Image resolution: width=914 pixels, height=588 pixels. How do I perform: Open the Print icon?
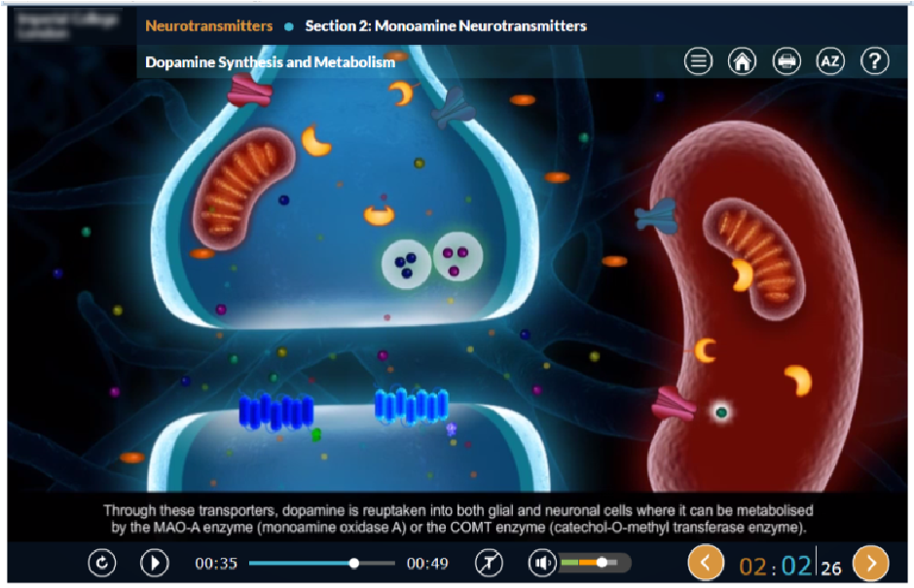click(x=786, y=60)
